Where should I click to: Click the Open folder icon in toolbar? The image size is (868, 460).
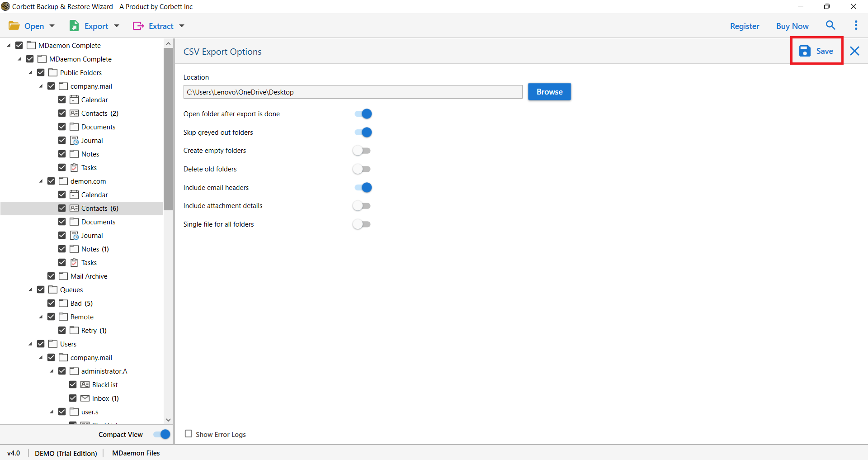(x=14, y=26)
